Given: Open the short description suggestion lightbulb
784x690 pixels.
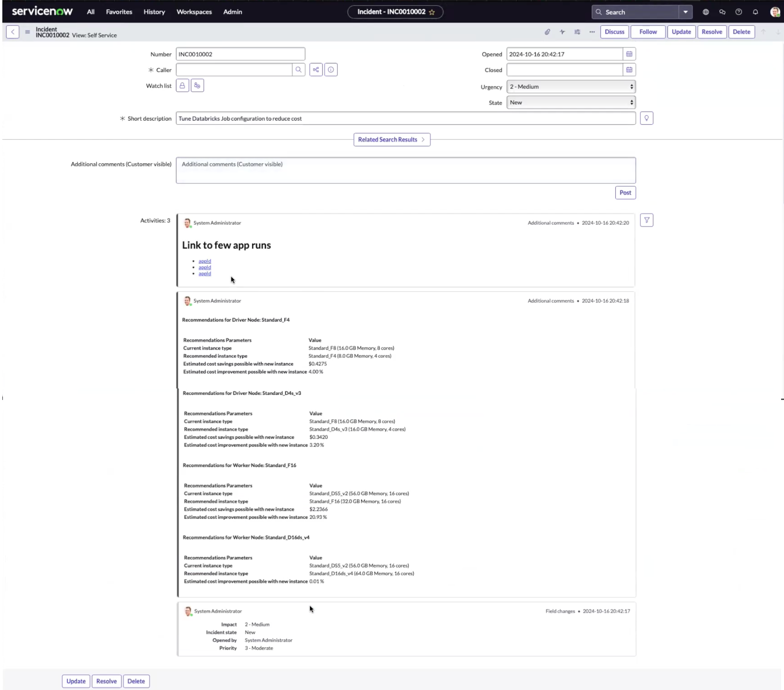Looking at the screenshot, I should coord(647,118).
